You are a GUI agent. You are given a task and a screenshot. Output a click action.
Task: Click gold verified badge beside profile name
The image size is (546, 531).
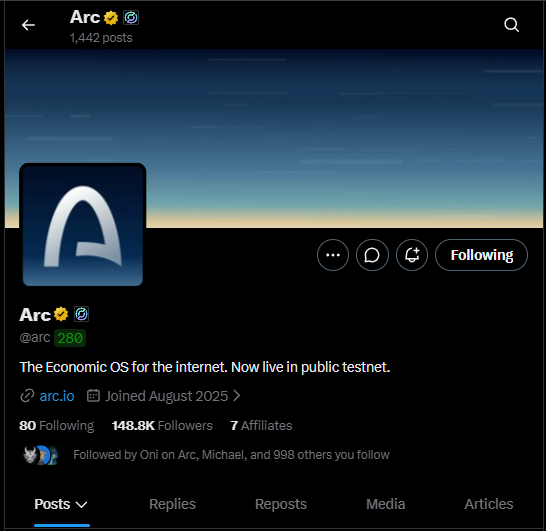tap(61, 314)
